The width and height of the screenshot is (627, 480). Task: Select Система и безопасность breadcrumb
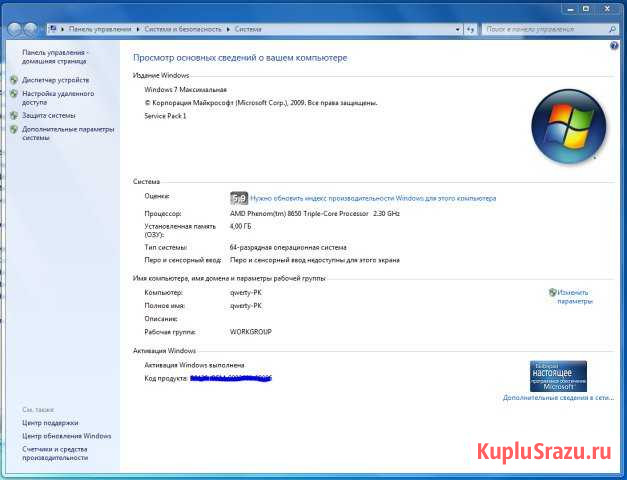[x=183, y=29]
